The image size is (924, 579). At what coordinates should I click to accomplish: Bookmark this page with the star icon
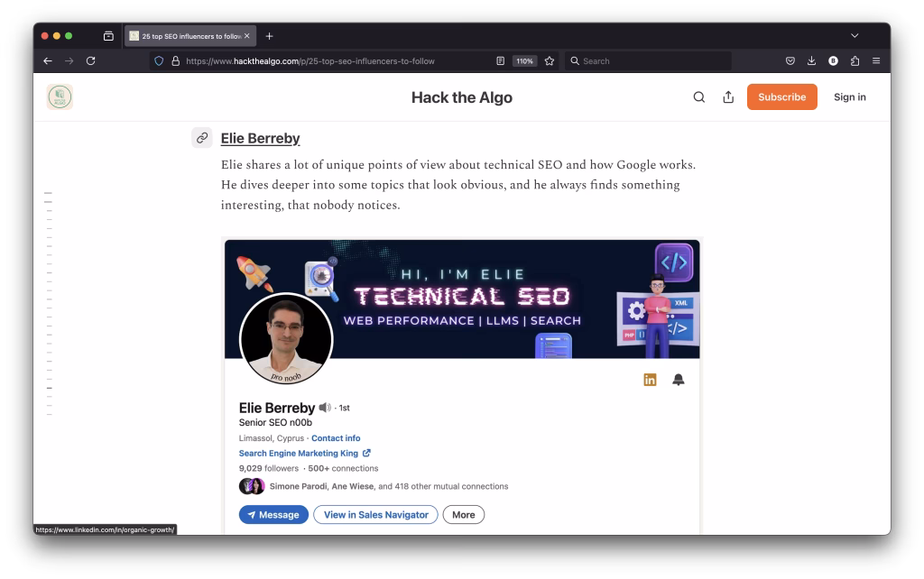[550, 60]
